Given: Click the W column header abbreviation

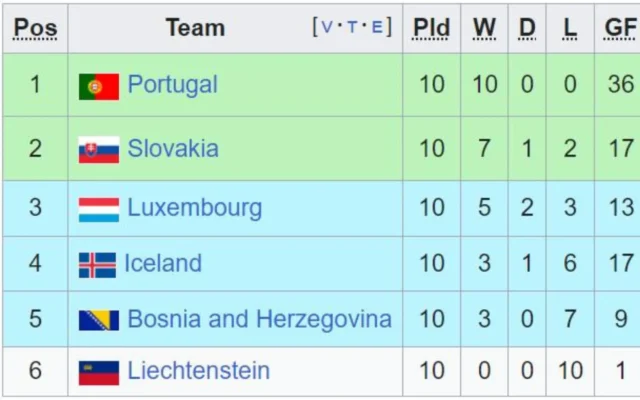Looking at the screenshot, I should pyautogui.click(x=485, y=28).
